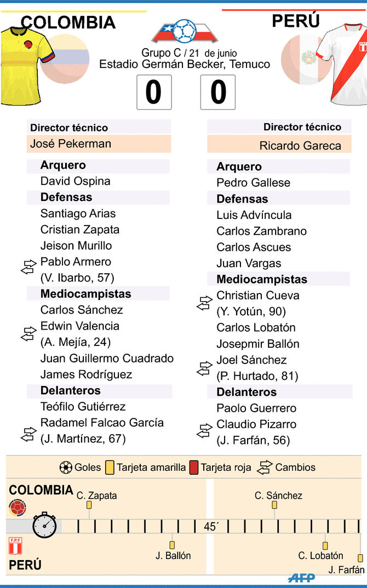
Task: Click the stopwatch icon on the timeline
Action: click(x=44, y=526)
